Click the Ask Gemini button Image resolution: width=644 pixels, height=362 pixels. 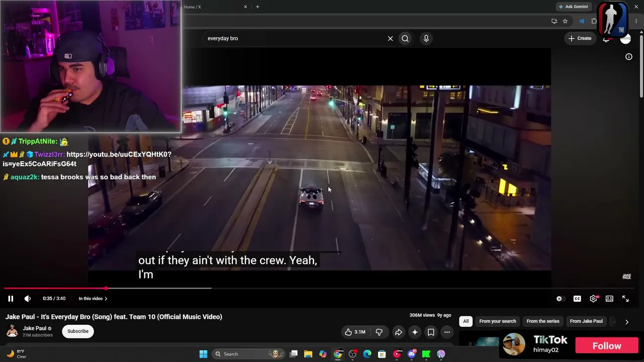click(x=573, y=7)
